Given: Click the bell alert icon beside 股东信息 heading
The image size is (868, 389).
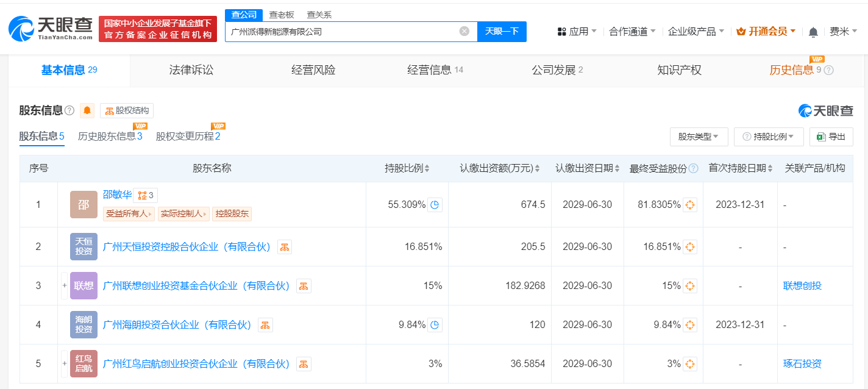Looking at the screenshot, I should (87, 110).
